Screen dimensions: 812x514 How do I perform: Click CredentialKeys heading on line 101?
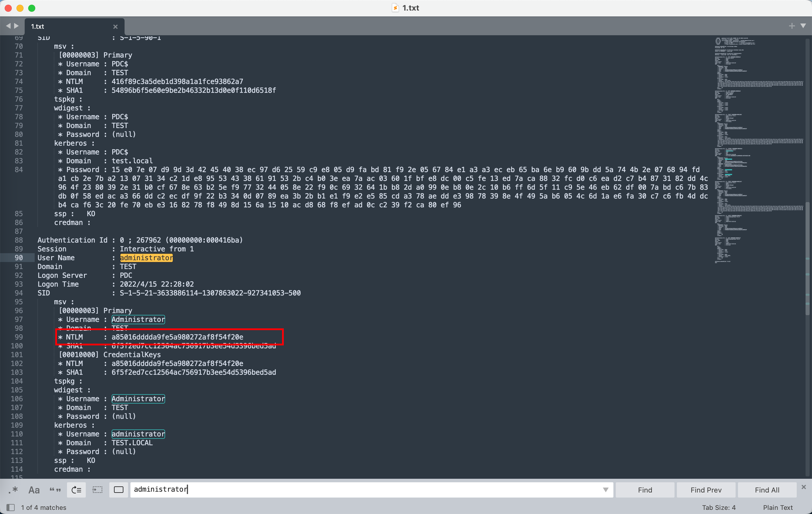click(132, 355)
